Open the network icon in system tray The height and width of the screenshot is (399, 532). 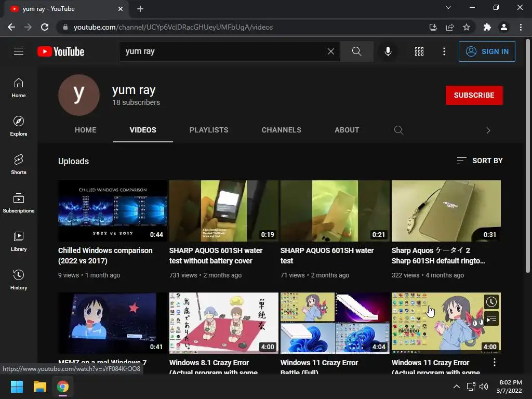click(x=471, y=387)
